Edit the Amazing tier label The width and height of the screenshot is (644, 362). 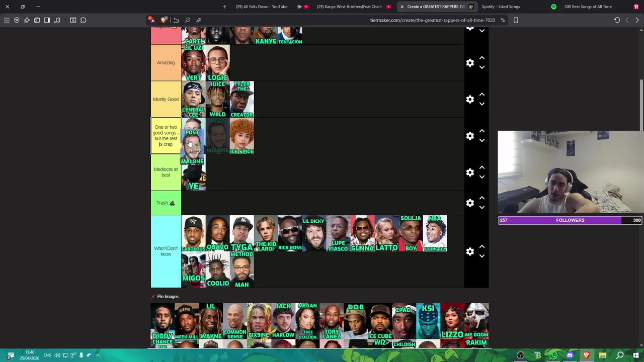(166, 63)
